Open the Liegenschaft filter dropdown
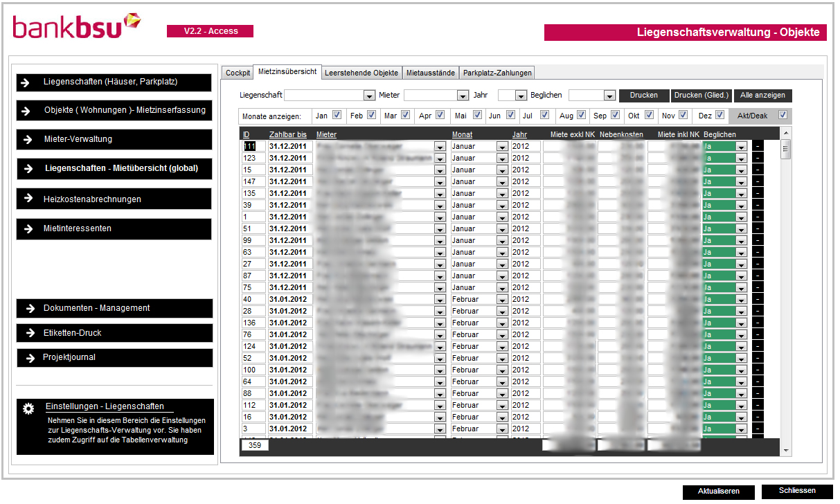The height and width of the screenshot is (504, 840). point(369,96)
